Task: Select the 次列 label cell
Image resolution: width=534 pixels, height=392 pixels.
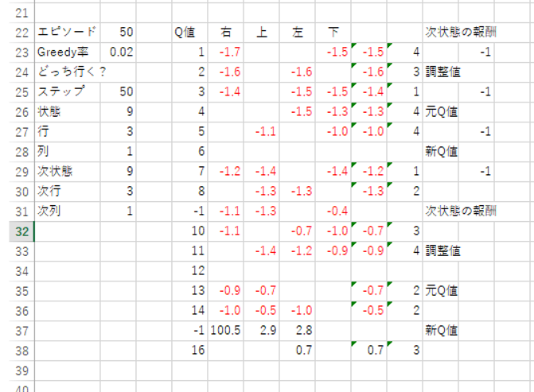Action: coord(67,212)
